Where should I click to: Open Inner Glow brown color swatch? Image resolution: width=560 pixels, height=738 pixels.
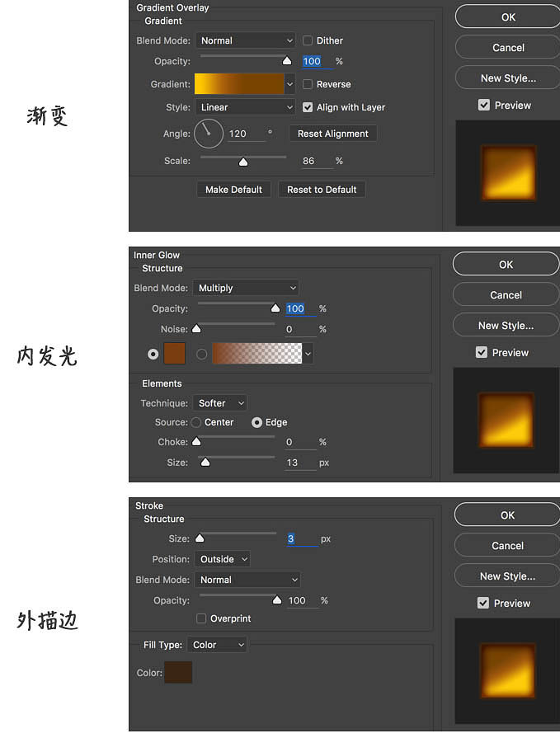click(174, 354)
